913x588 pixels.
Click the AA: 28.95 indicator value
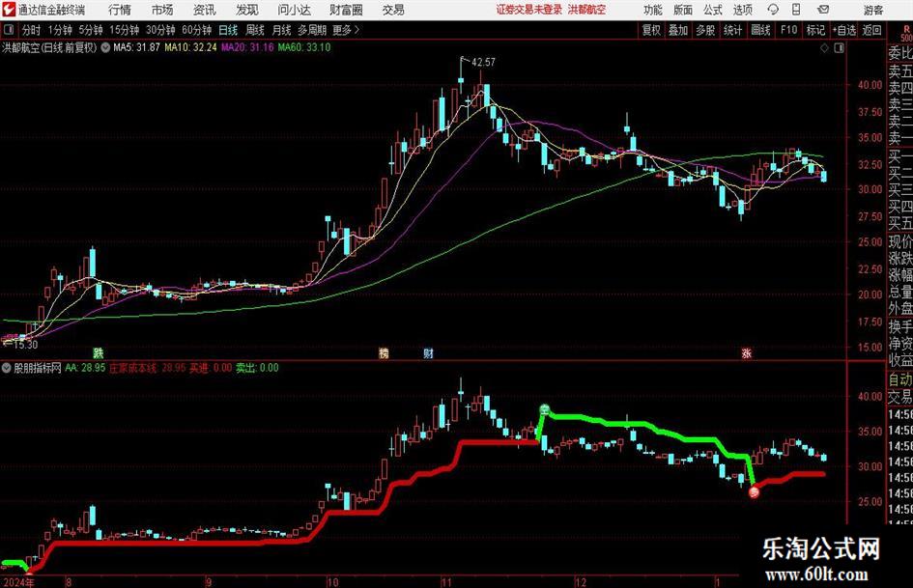85,368
